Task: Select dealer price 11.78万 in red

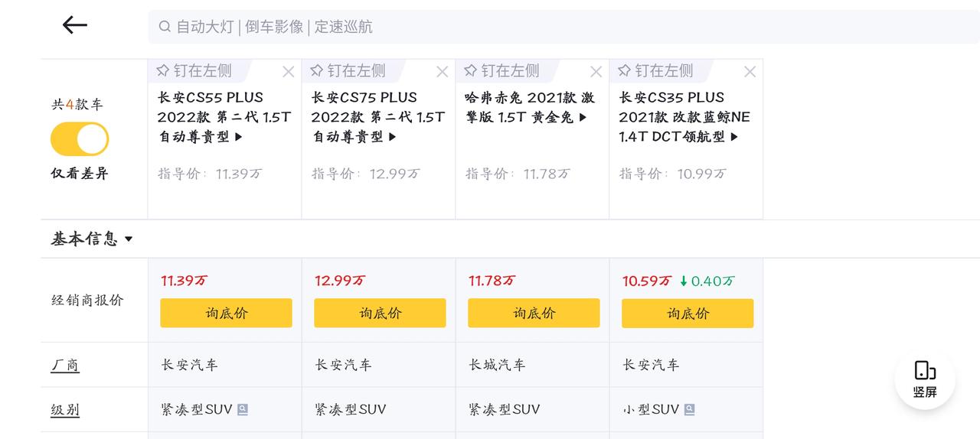Action: point(492,281)
